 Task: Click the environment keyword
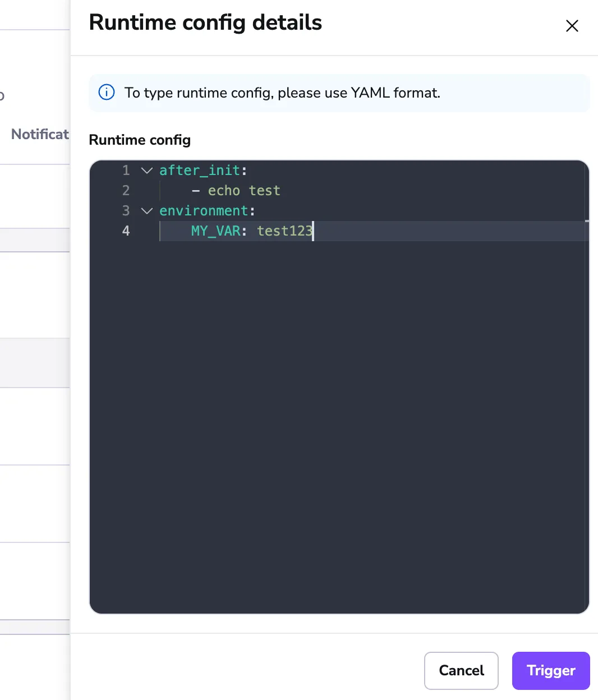tap(204, 211)
